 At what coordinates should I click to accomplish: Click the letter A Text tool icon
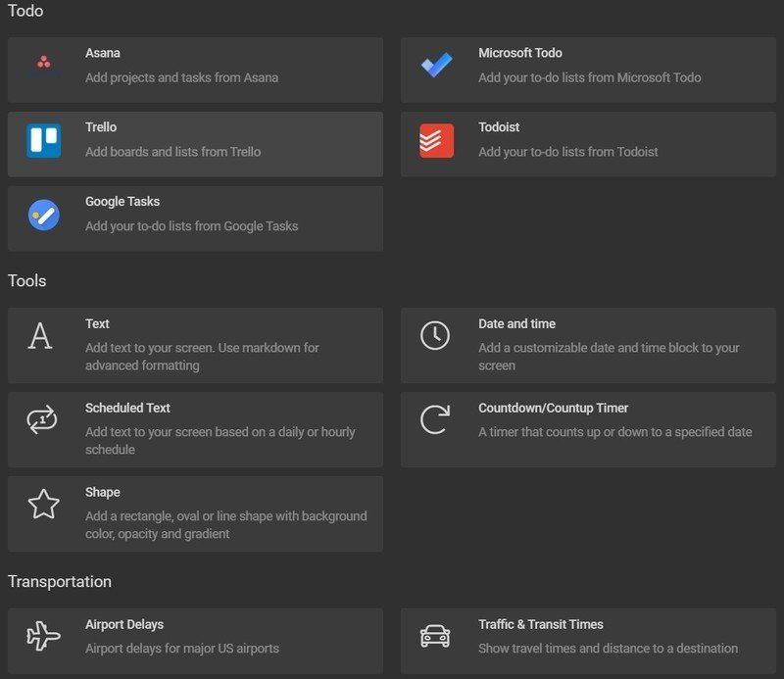pos(40,335)
